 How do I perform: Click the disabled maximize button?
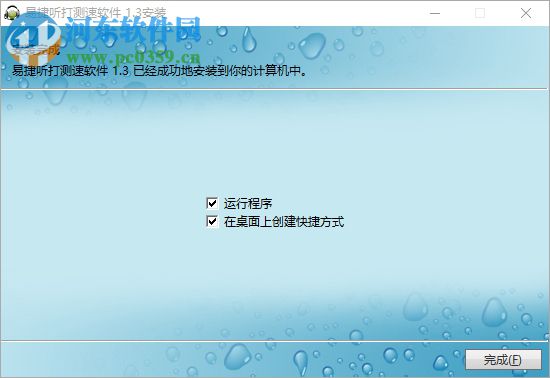click(x=480, y=13)
